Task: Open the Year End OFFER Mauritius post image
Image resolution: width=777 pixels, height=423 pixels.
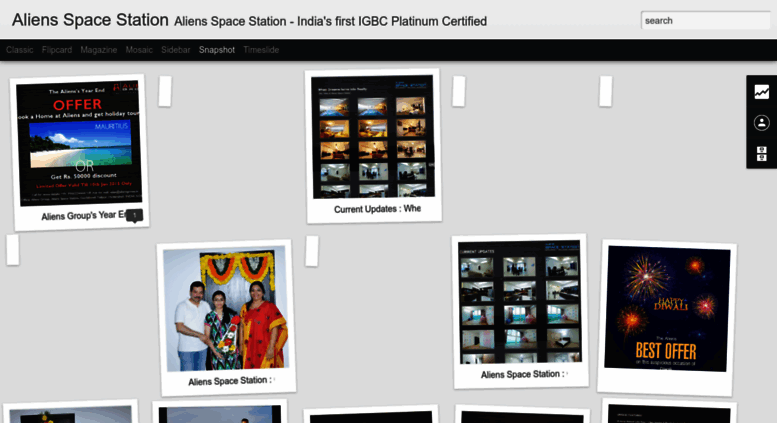Action: click(79, 143)
